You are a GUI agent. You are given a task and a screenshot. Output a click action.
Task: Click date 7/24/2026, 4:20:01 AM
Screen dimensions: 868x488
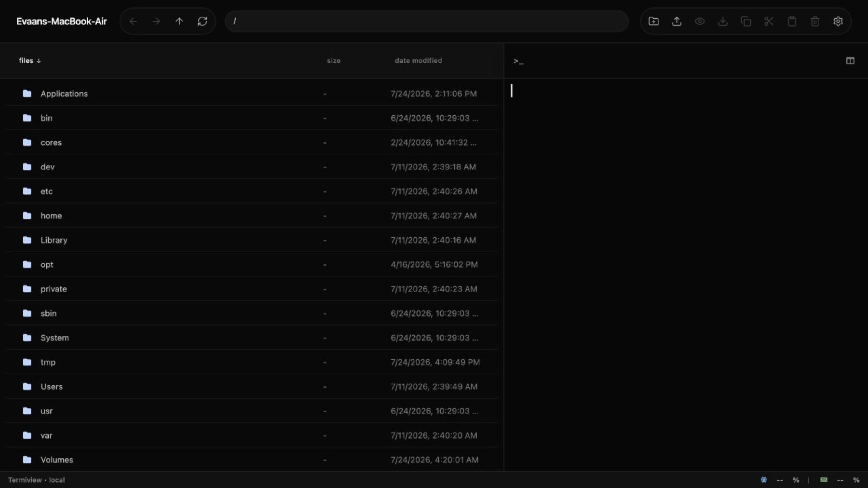point(434,460)
